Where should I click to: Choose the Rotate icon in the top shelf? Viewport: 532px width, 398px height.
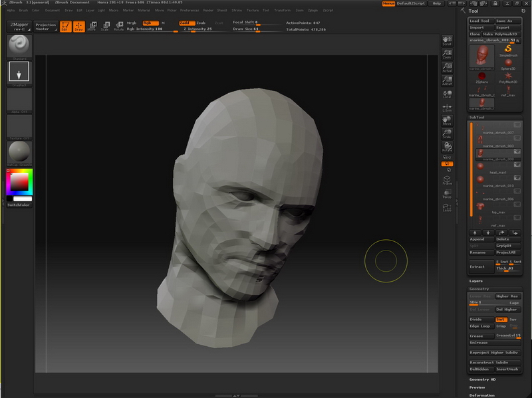[119, 27]
